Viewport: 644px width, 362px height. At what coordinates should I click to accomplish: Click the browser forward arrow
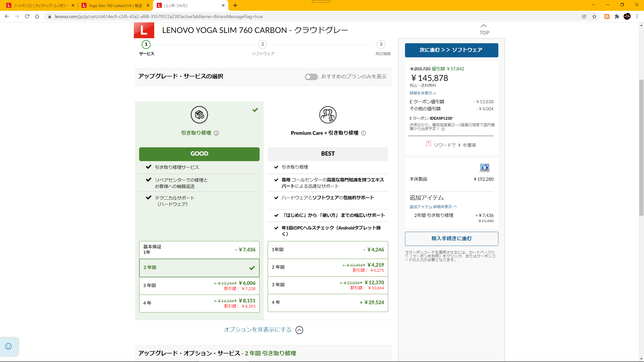click(x=17, y=16)
